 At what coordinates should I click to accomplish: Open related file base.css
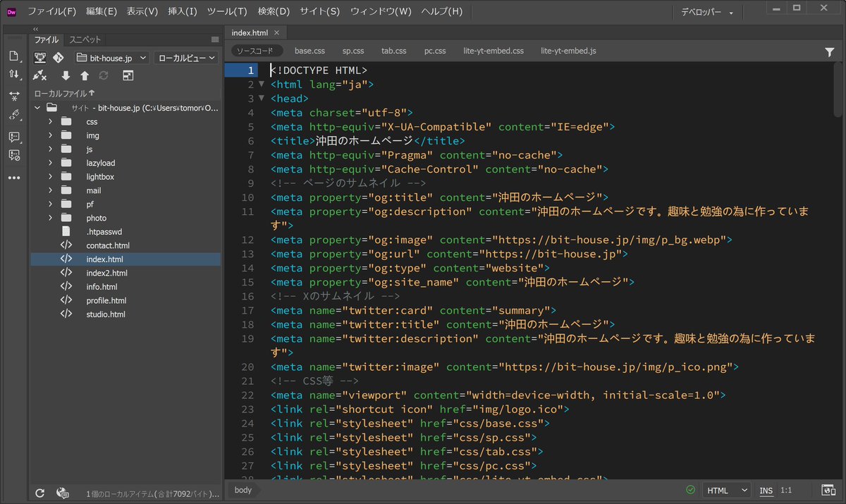[x=309, y=51]
